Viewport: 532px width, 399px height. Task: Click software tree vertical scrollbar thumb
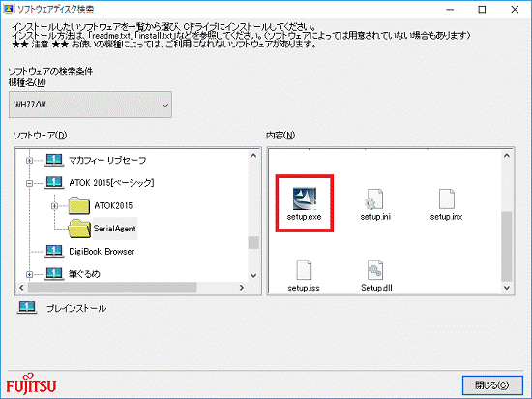[x=253, y=242]
